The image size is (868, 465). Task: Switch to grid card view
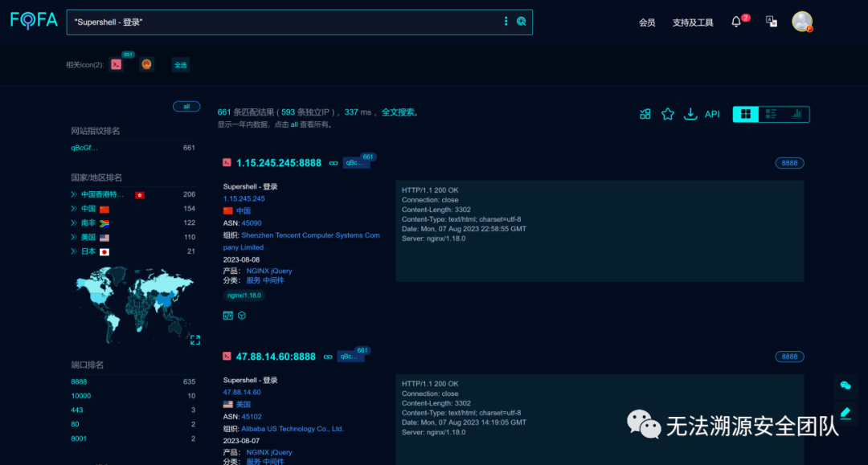pos(746,114)
